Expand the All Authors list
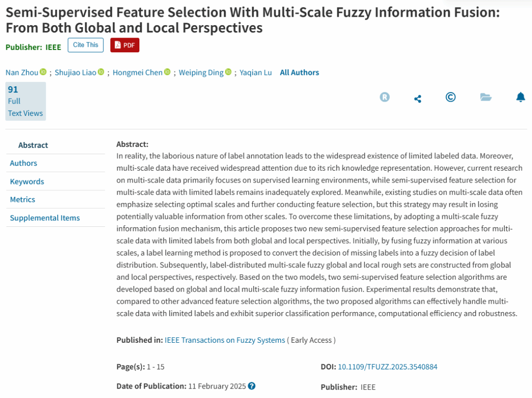 [299, 72]
